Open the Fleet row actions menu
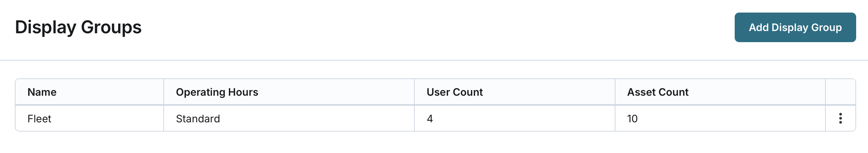The width and height of the screenshot is (868, 153). [840, 118]
